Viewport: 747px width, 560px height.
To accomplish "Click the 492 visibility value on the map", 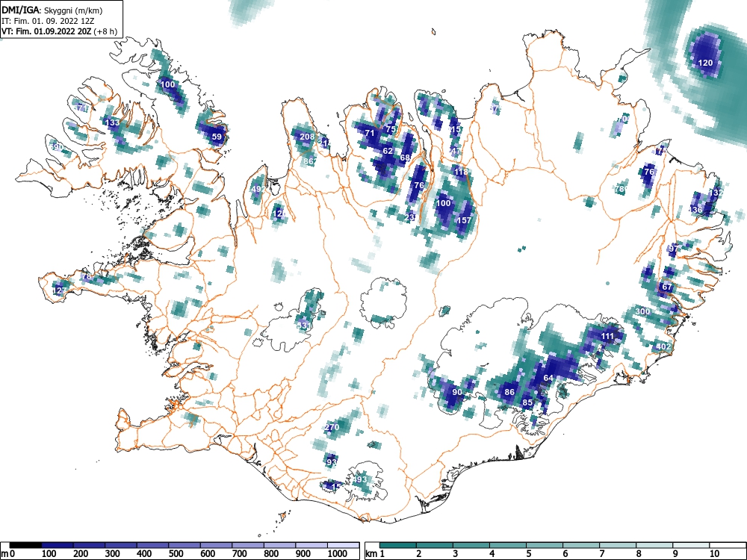I will click(x=258, y=189).
